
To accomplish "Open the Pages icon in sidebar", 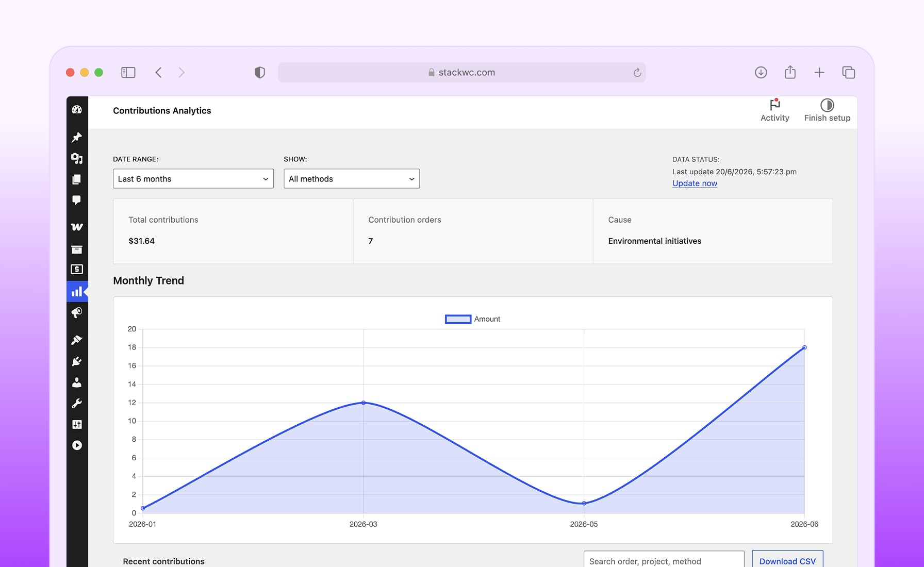I will click(x=77, y=179).
